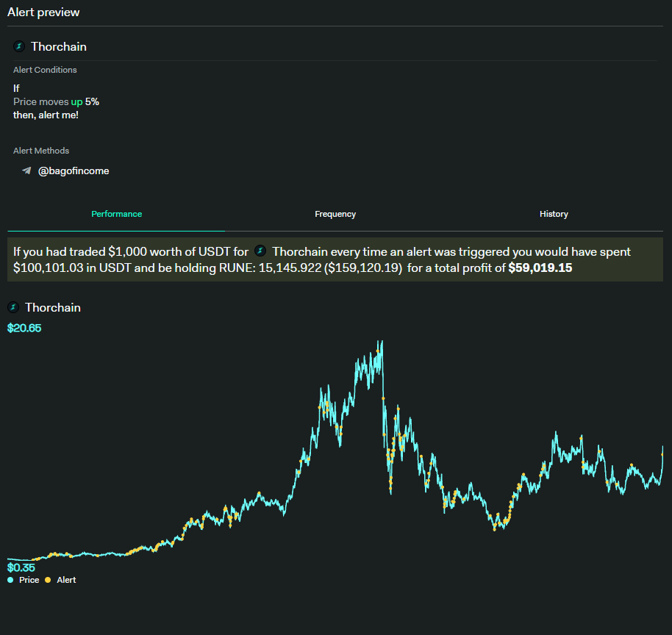
Task: Click the Thorchain chart title
Action: click(53, 308)
